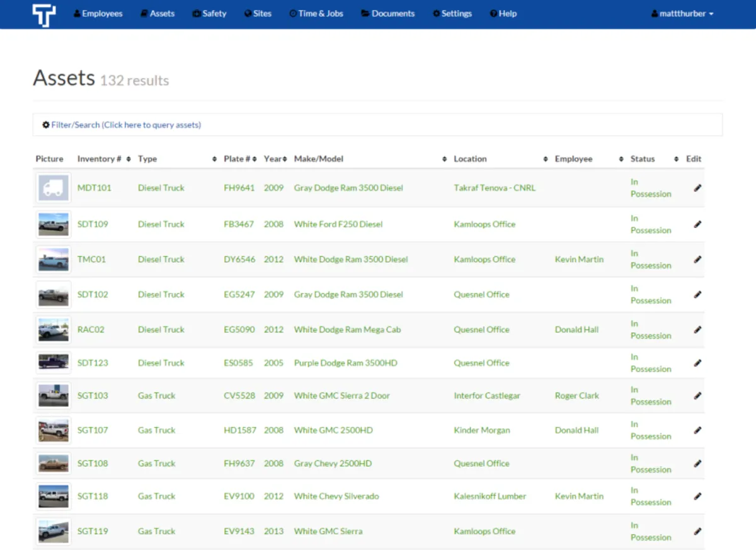The image size is (756, 550).
Task: Click the edit pencil for TMC01 row
Action: click(x=697, y=260)
